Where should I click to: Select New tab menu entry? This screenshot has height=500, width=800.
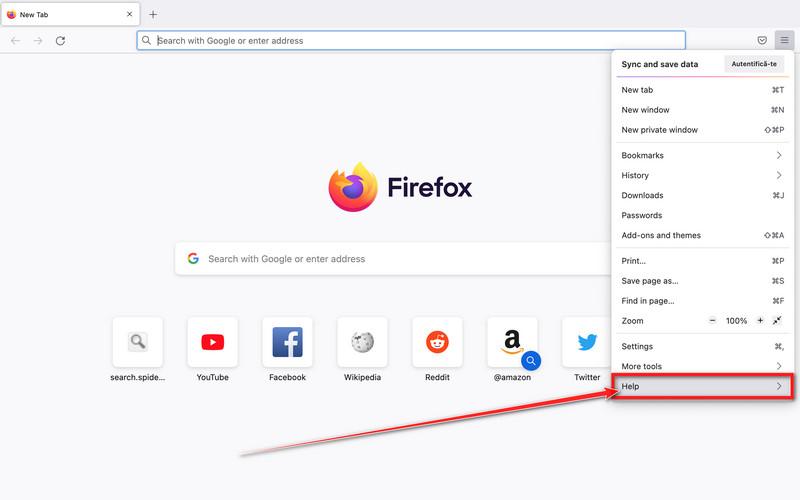click(x=703, y=90)
